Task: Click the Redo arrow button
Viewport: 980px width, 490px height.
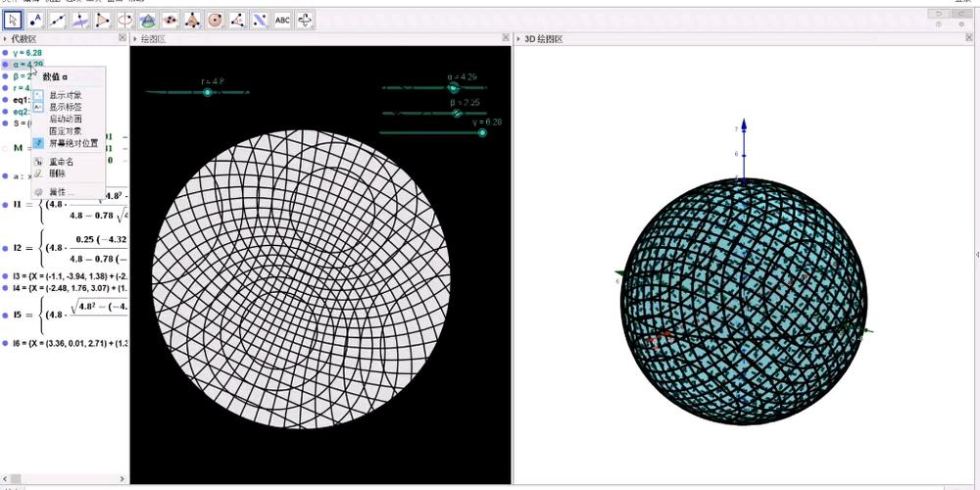Action: (x=961, y=13)
